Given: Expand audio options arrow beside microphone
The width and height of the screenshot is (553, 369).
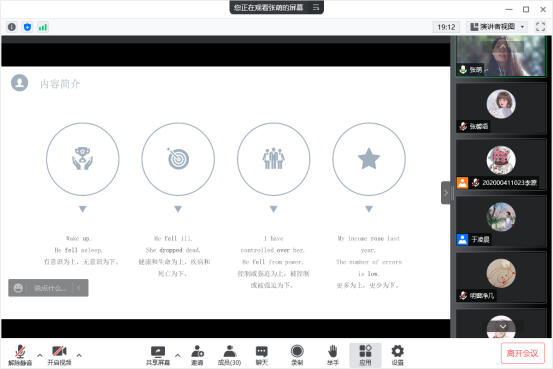Looking at the screenshot, I should click(40, 355).
